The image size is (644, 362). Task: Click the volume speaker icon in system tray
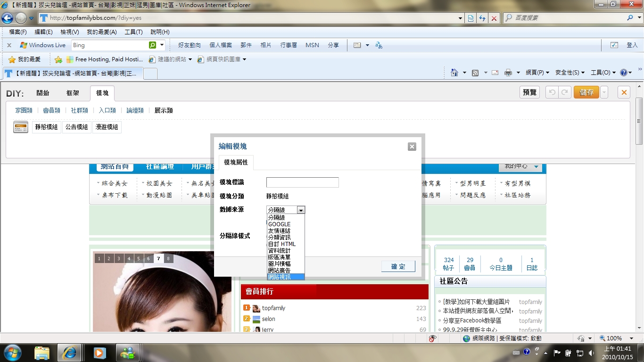click(x=591, y=352)
